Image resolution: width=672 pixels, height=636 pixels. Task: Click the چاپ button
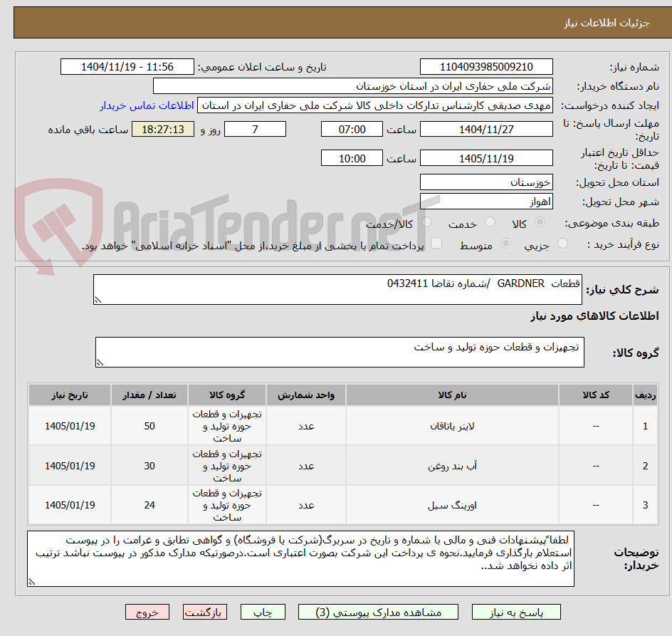(263, 612)
